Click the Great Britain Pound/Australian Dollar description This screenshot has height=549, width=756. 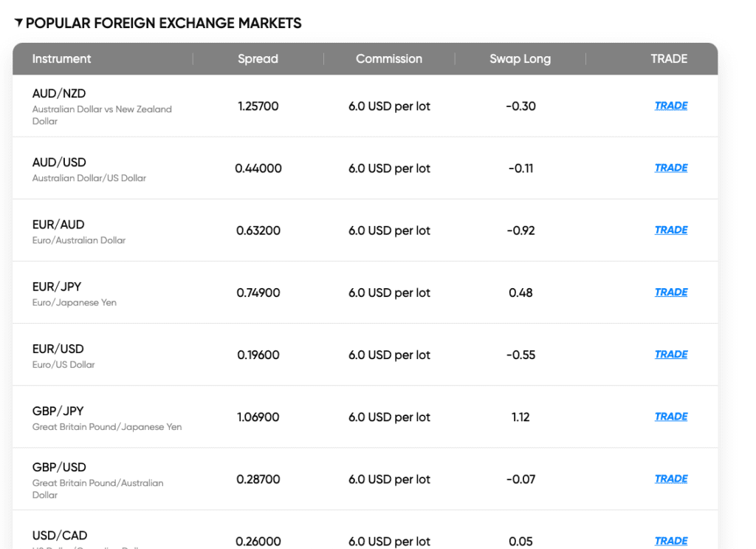(x=98, y=488)
